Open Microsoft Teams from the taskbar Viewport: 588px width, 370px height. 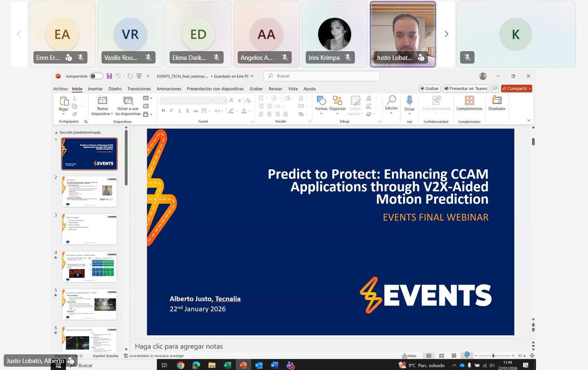pos(290,365)
